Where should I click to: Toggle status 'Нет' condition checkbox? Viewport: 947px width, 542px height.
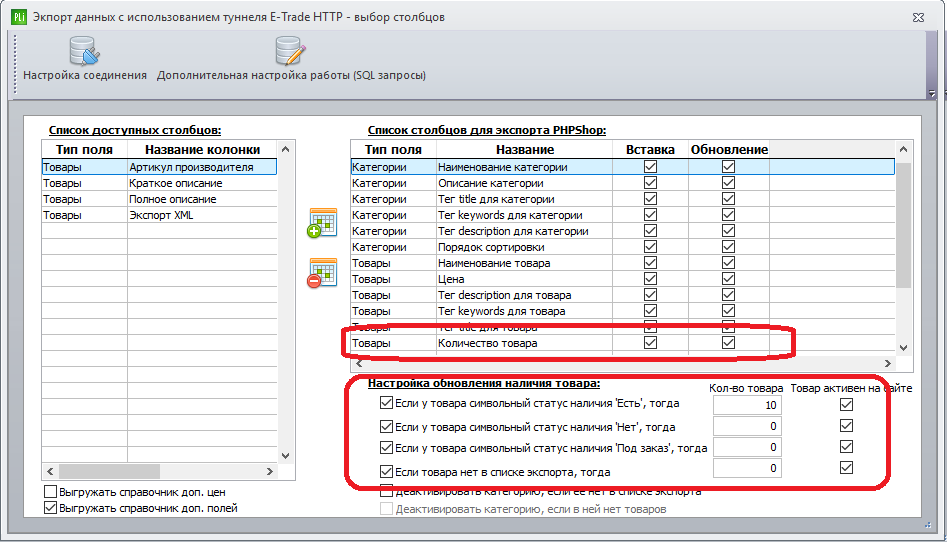pos(387,427)
